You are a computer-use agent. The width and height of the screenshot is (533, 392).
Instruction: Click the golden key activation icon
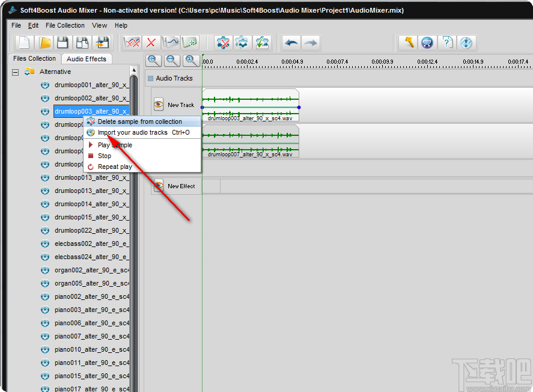pos(409,43)
